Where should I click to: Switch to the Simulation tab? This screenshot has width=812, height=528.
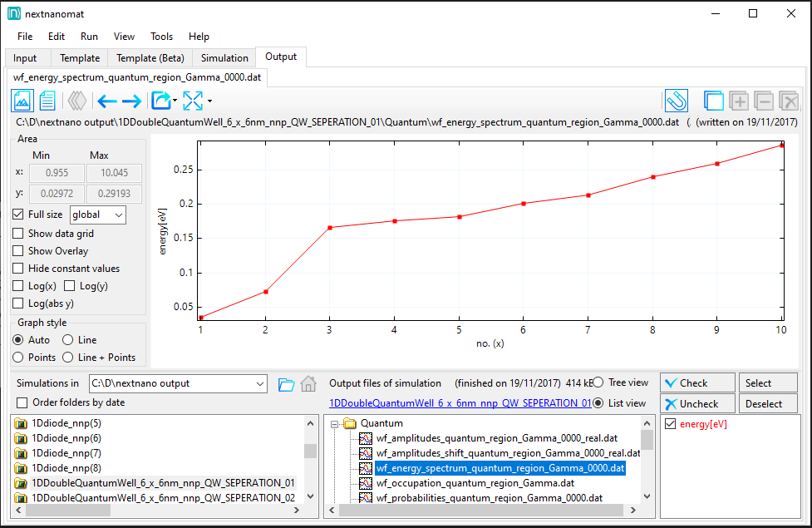pos(224,58)
